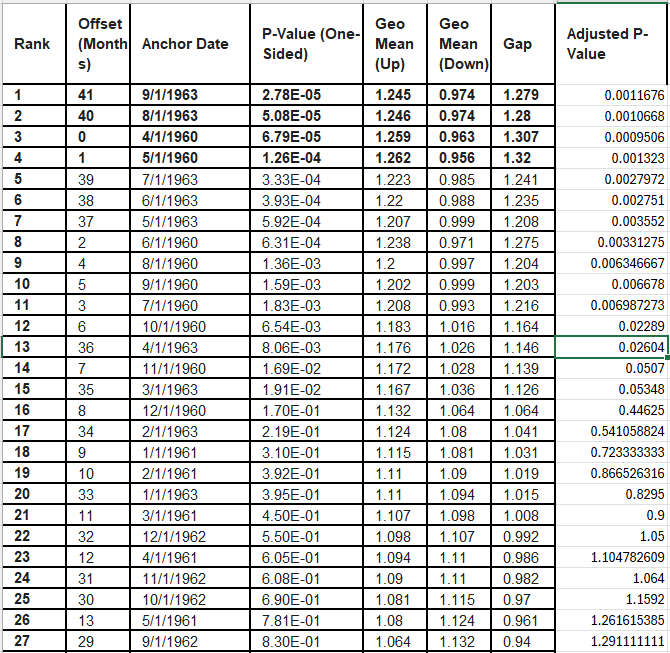Click offset cell 38
The width and height of the screenshot is (670, 653).
[x=98, y=200]
